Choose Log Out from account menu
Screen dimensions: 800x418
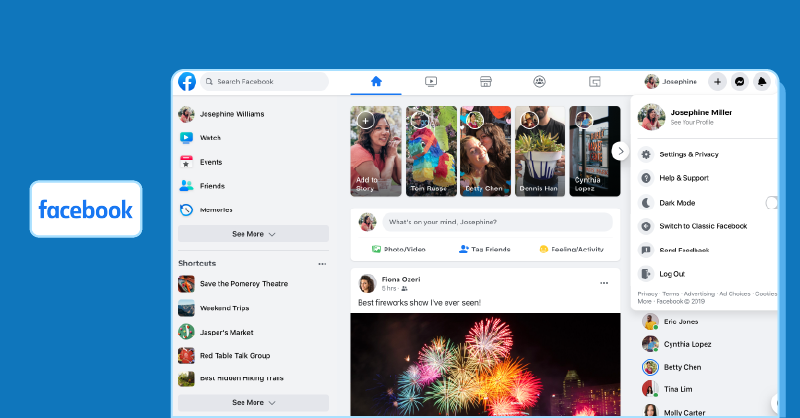(672, 274)
